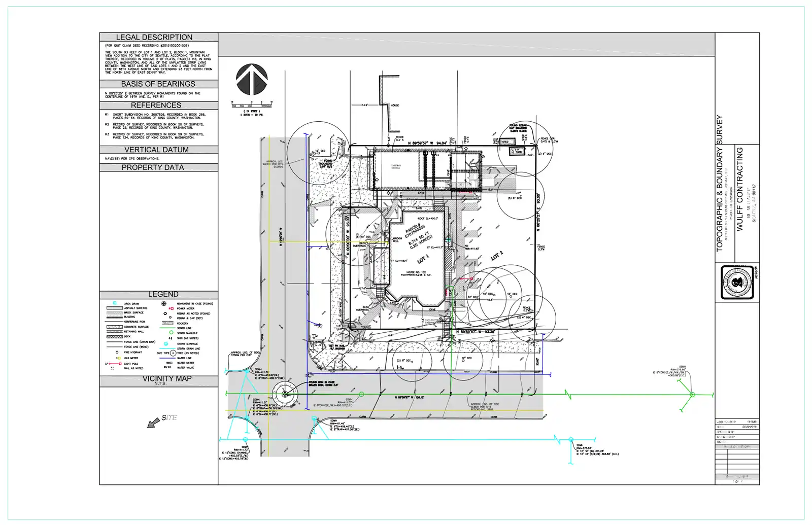This screenshot has height=525, width=812.
Task: Click the sewer manhole legend symbol
Action: point(171,332)
